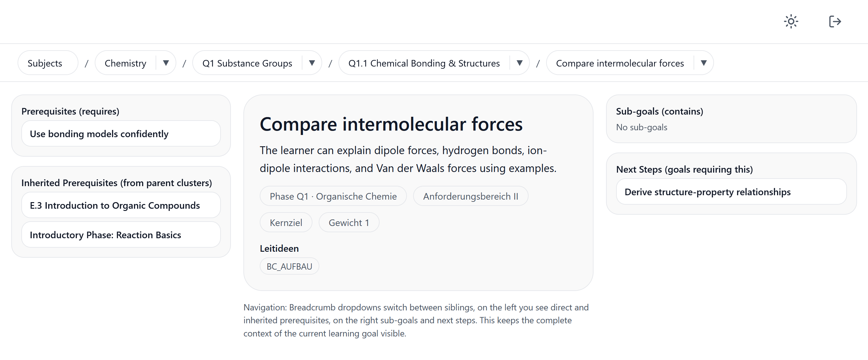Screen dimensions: 868x360
Task: Click the logout icon
Action: pyautogui.click(x=835, y=22)
